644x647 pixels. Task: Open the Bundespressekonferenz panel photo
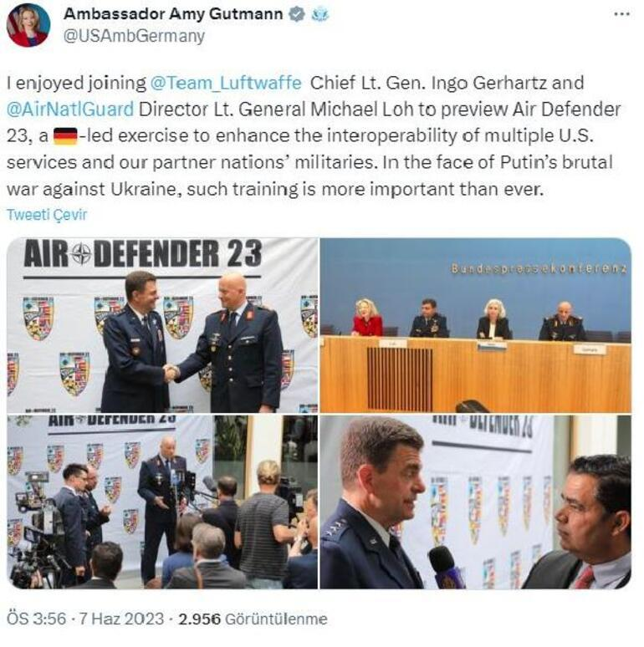coord(476,325)
